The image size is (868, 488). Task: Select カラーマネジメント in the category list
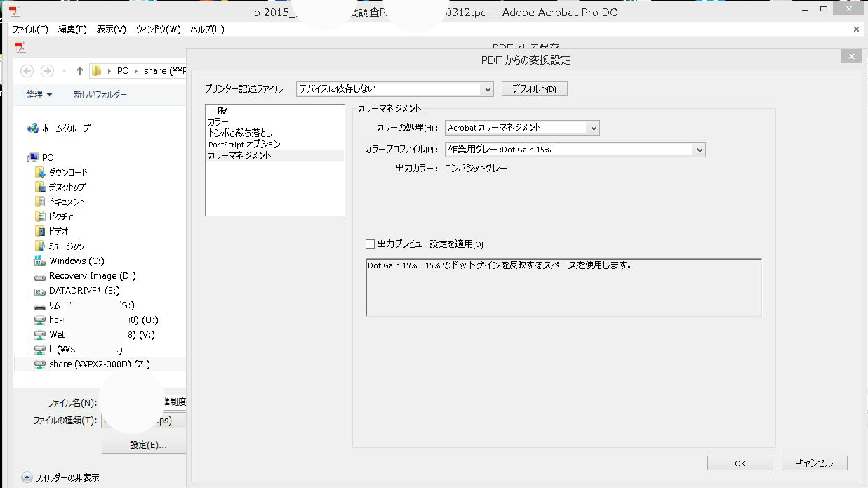click(274, 156)
